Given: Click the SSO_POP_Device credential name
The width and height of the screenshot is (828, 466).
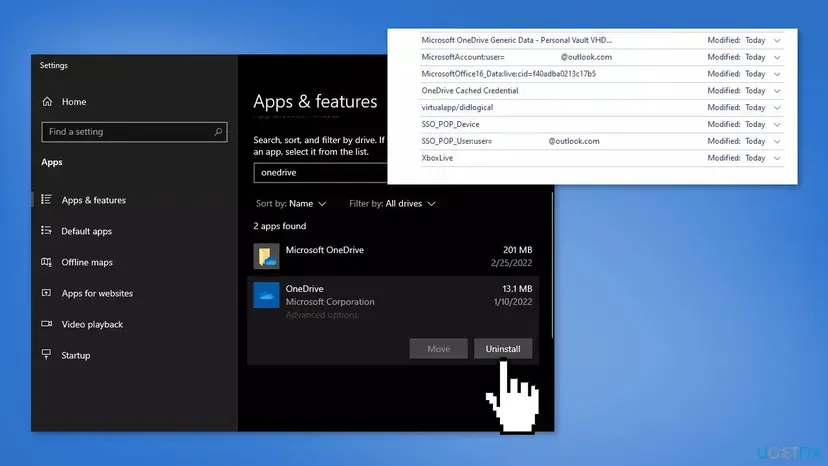Looking at the screenshot, I should click(x=450, y=125).
